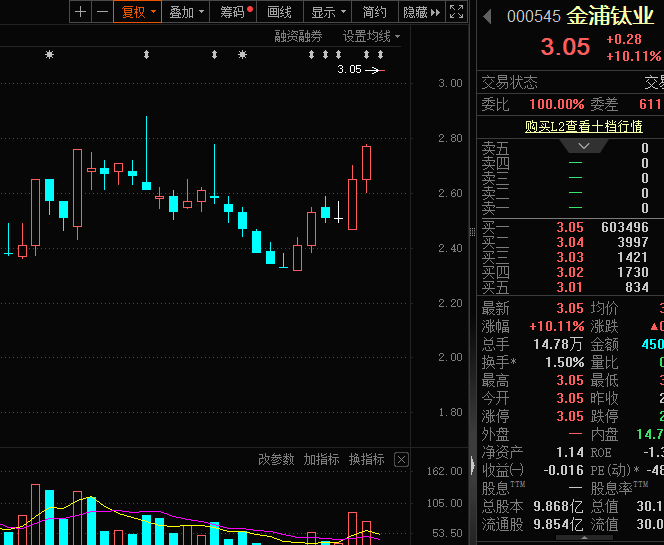Image resolution: width=664 pixels, height=545 pixels.
Task: Click the minus zoom-out chart button
Action: (102, 12)
